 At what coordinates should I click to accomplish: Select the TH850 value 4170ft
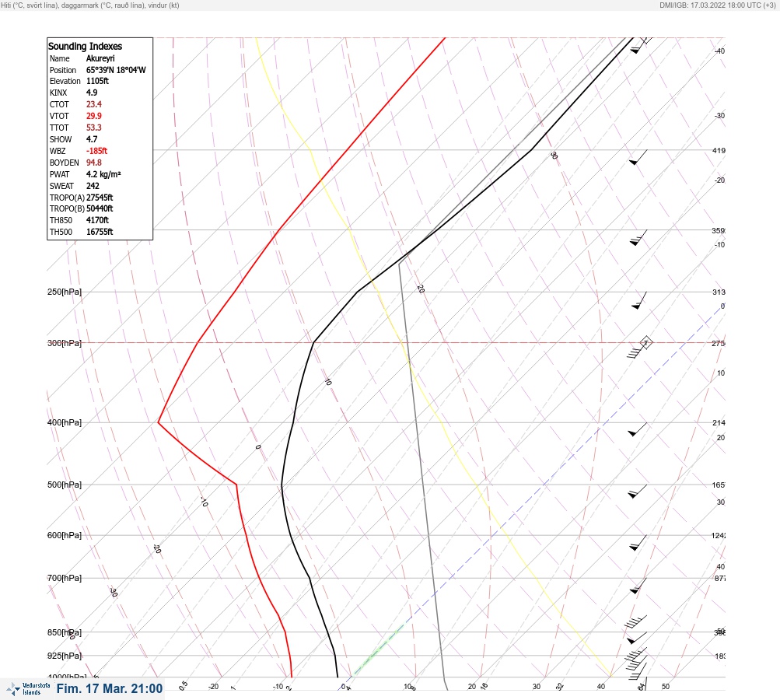[x=97, y=220]
